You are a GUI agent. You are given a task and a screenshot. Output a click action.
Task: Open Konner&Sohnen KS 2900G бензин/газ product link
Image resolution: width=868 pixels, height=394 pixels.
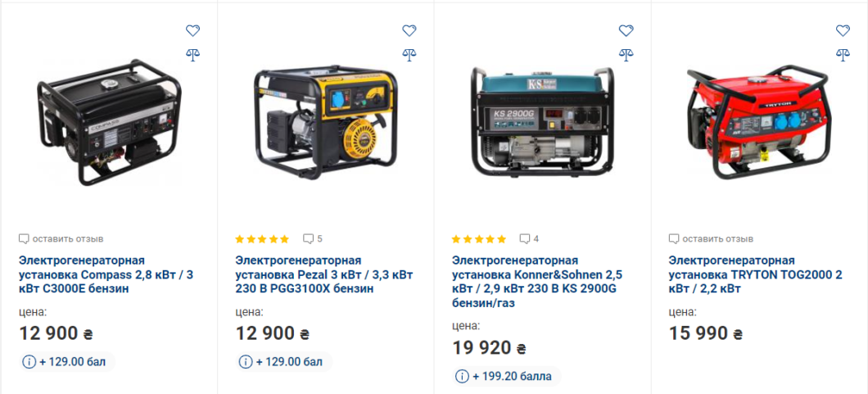click(x=537, y=282)
